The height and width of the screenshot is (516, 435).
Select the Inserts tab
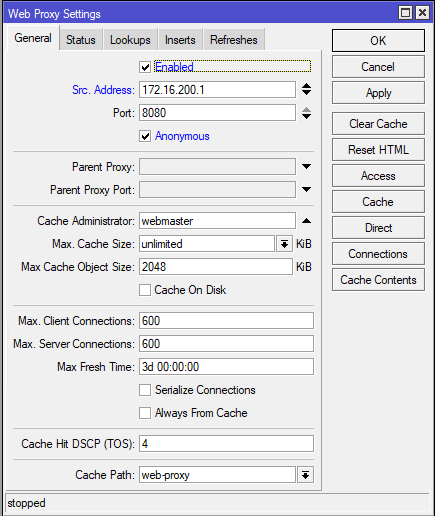(180, 40)
